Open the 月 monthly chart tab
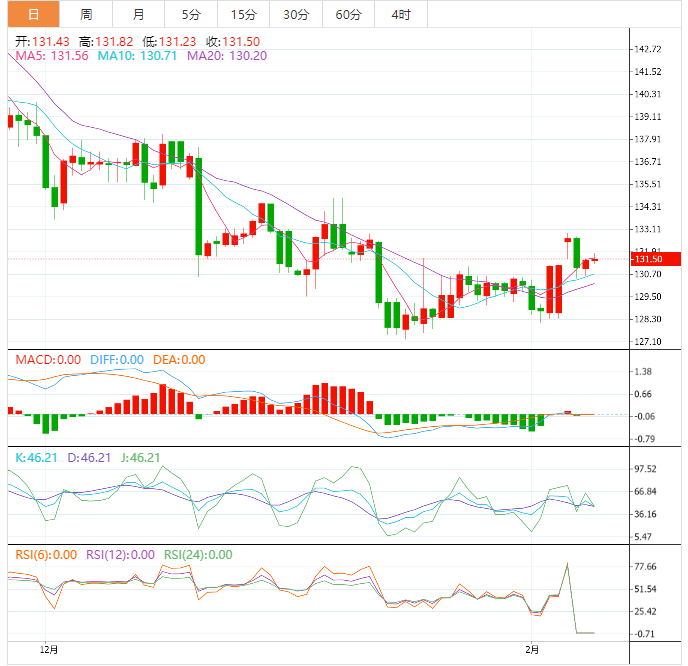Viewport: 688px width, 666px height. tap(138, 14)
